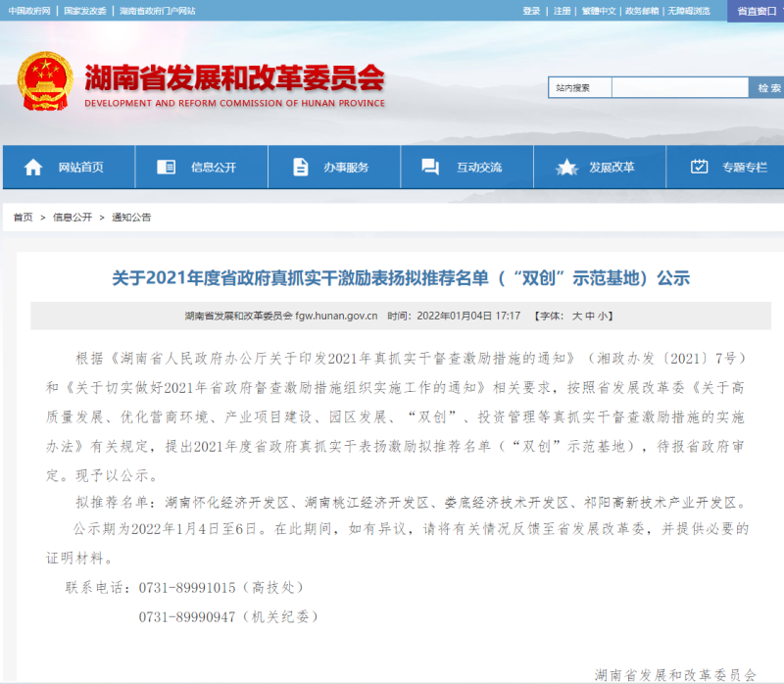Screen dimensions: 784x684
Task: Click the 登录 login link
Action: 531,11
